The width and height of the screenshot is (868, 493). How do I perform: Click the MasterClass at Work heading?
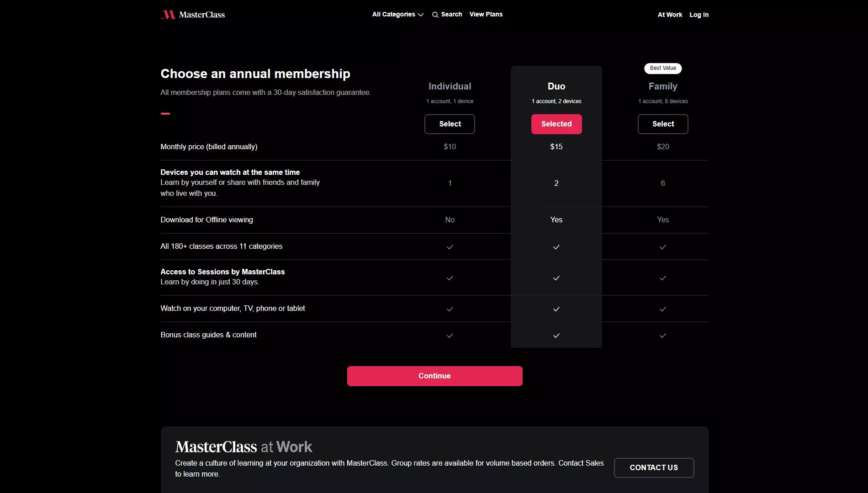(243, 446)
